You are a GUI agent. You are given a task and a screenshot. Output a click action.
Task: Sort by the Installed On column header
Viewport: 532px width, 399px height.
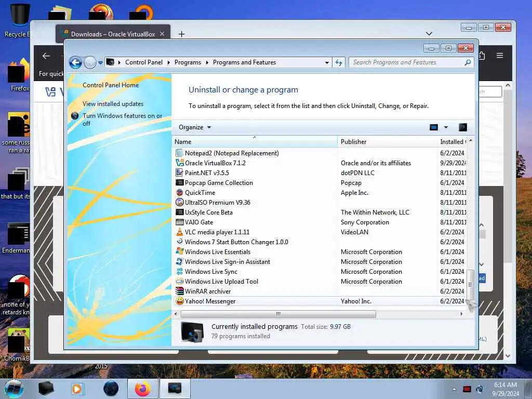point(453,141)
